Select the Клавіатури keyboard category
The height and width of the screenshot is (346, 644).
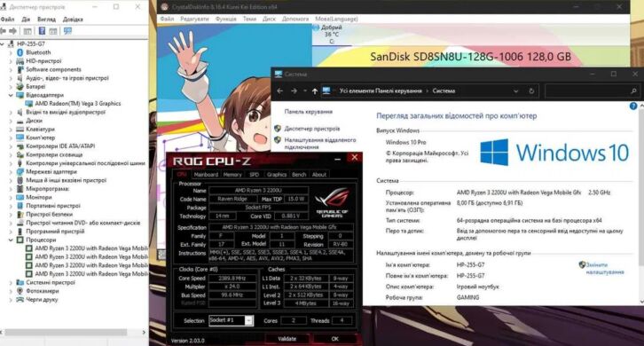pyautogui.click(x=40, y=129)
